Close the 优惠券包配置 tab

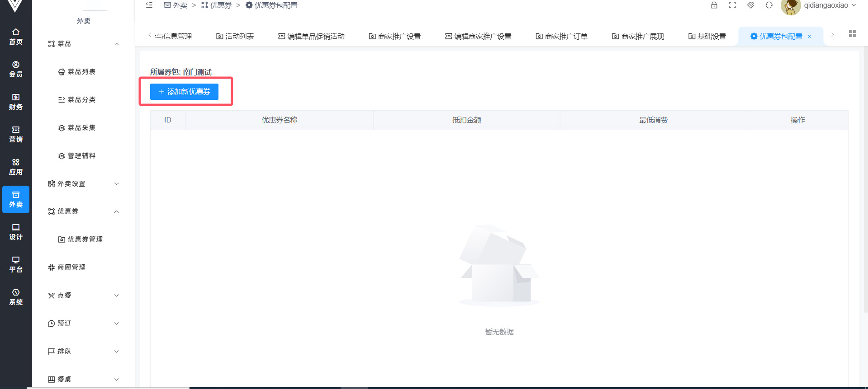tap(810, 37)
